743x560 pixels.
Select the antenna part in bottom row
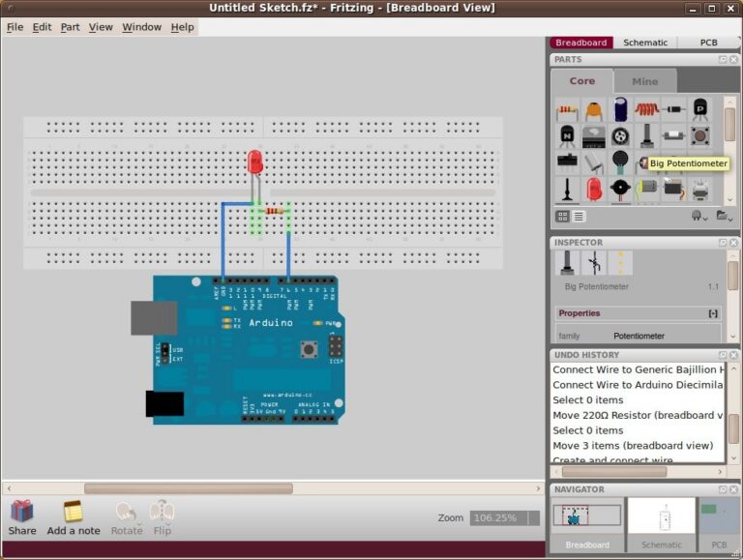pyautogui.click(x=567, y=189)
